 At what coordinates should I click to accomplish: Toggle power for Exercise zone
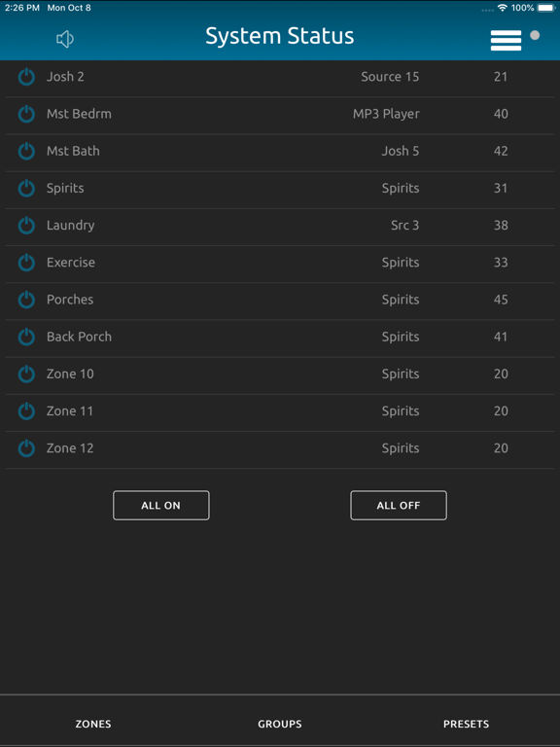tap(26, 263)
